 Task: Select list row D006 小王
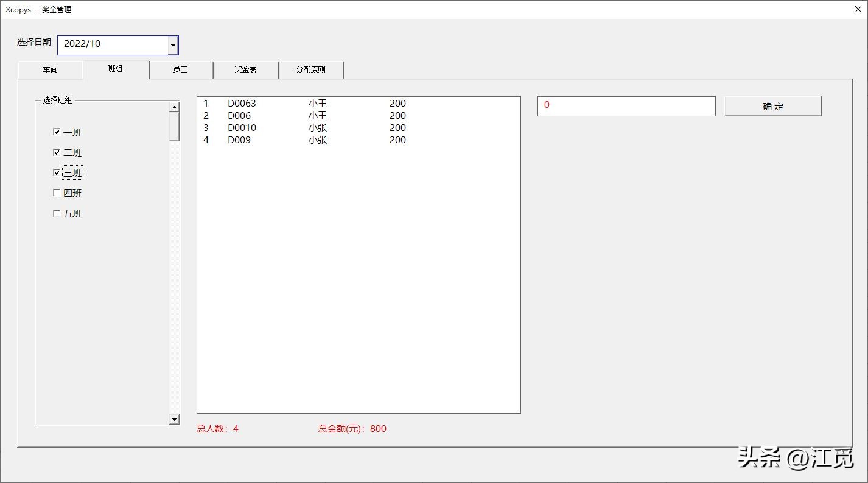point(359,116)
